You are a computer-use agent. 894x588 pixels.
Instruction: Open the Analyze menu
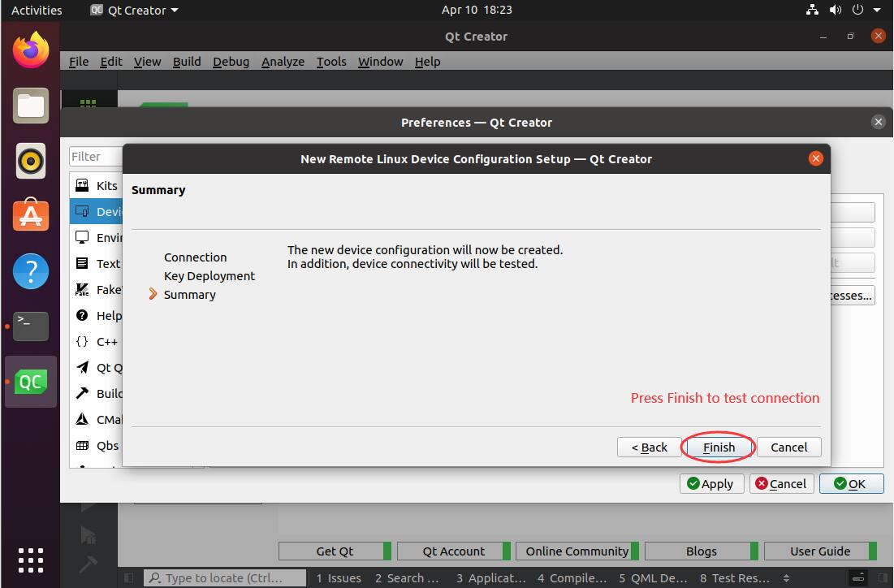tap(283, 61)
